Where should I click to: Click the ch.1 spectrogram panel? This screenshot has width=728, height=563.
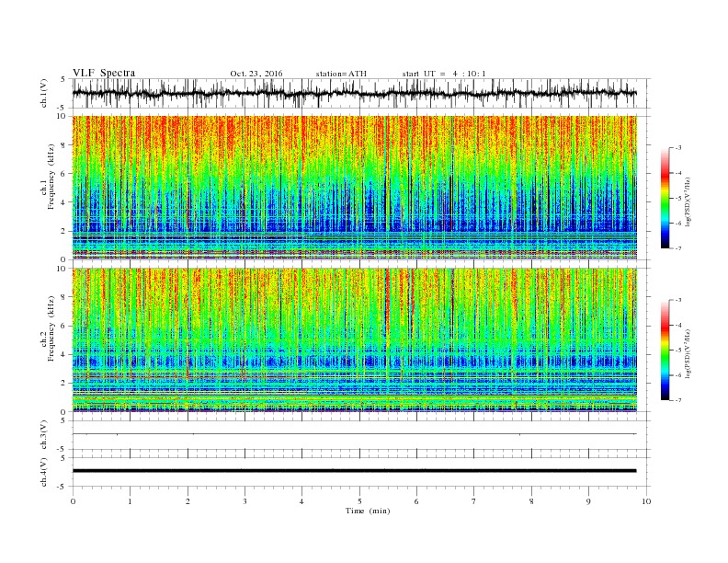(355, 188)
